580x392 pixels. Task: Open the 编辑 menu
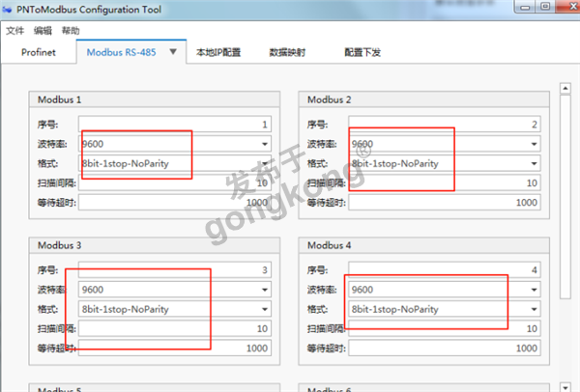tap(43, 31)
